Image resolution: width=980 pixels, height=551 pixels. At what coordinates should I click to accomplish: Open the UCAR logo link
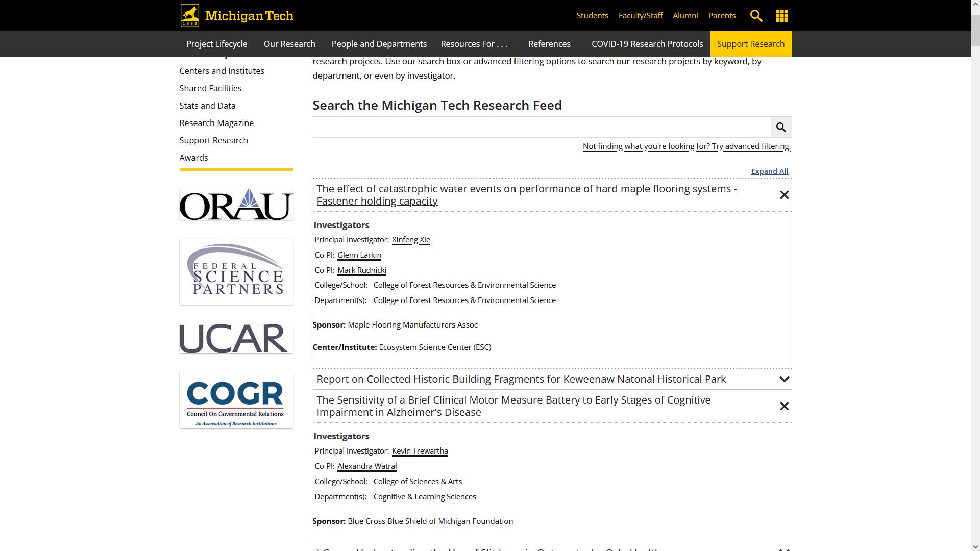[236, 338]
